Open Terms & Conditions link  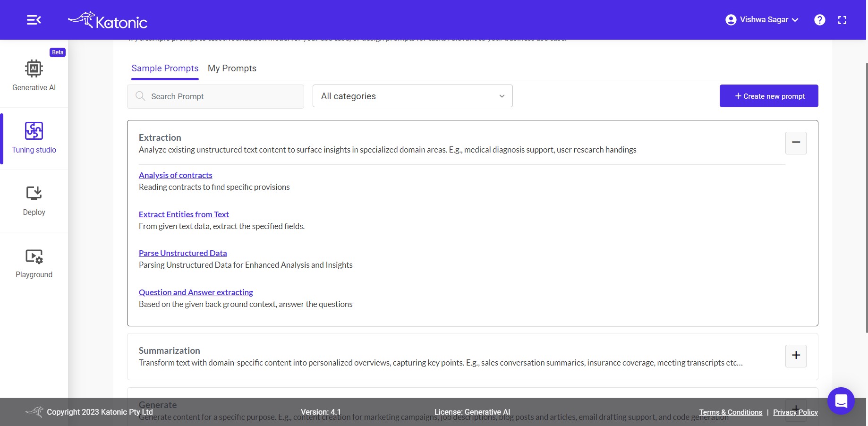click(x=731, y=412)
